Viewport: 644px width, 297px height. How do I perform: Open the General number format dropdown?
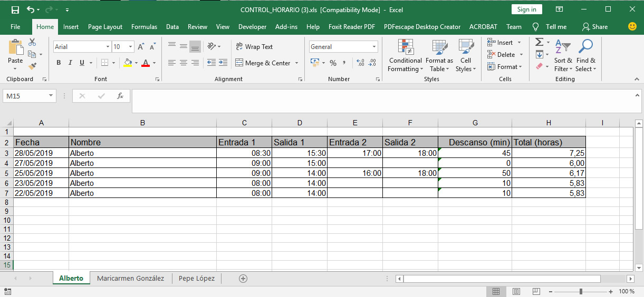coord(375,47)
